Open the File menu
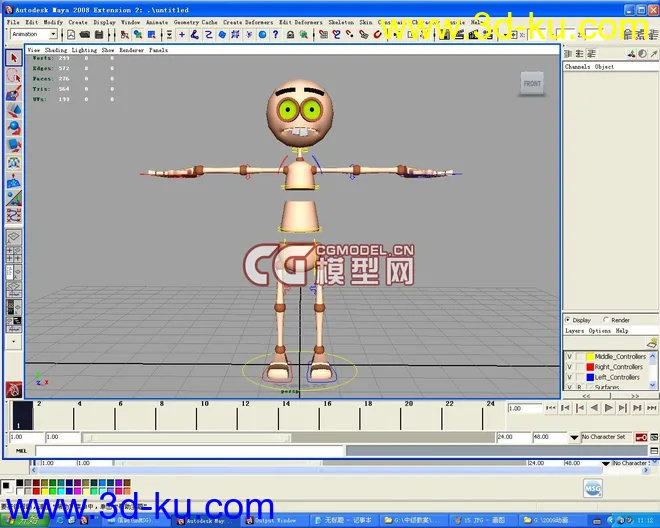 (x=13, y=22)
